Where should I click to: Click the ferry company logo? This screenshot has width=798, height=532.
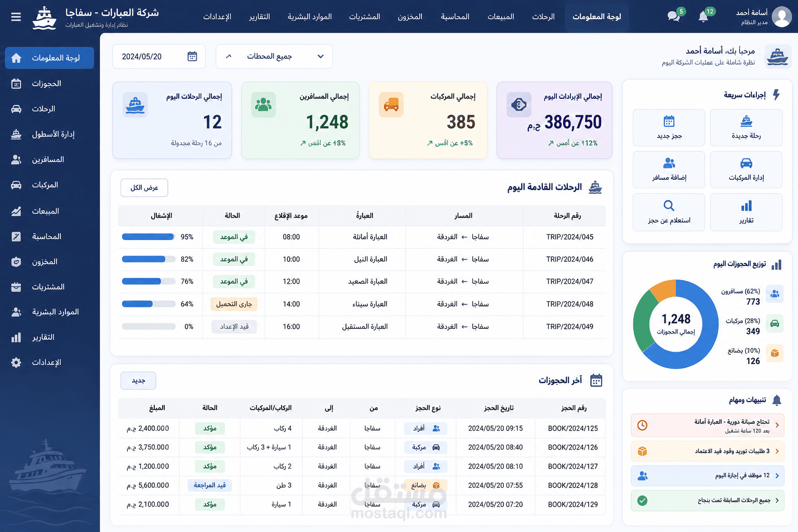[x=44, y=17]
